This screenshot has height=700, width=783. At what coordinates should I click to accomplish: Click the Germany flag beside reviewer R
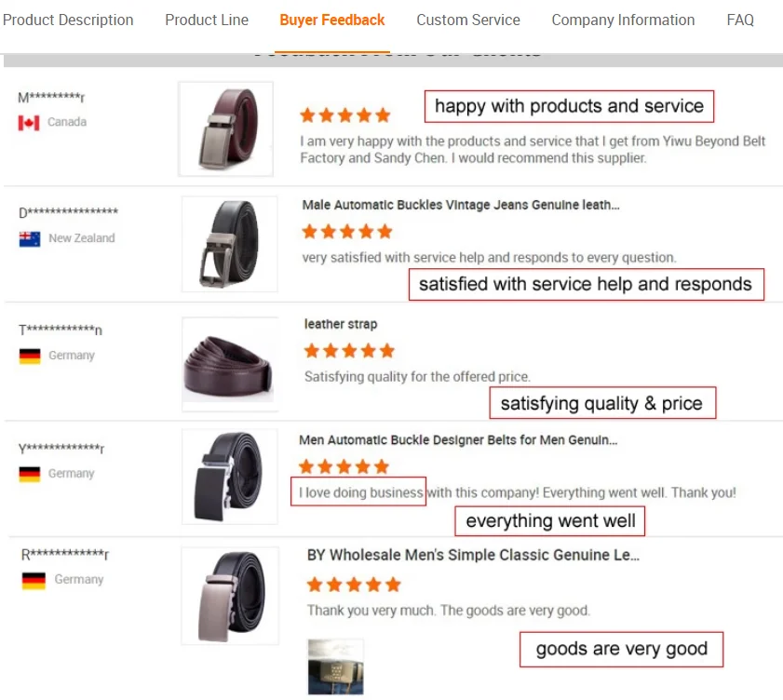(34, 580)
